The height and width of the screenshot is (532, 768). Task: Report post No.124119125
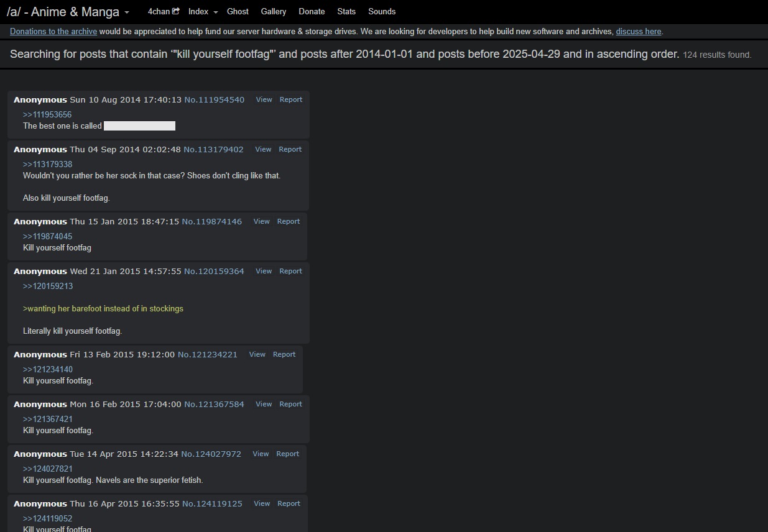tap(289, 503)
